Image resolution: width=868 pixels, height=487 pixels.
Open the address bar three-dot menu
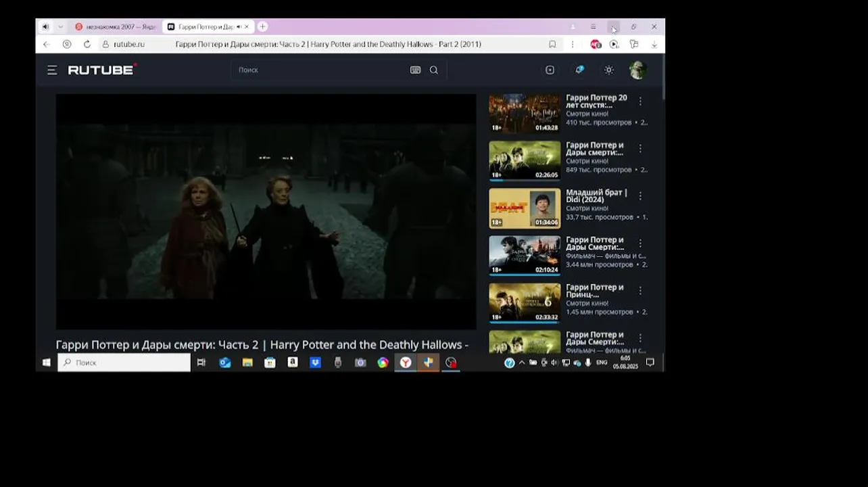(x=573, y=44)
